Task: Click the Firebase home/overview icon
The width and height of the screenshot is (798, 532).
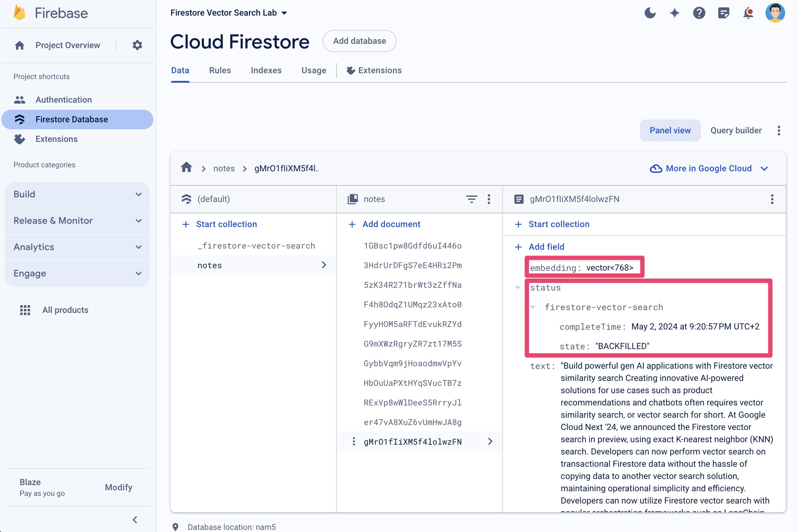Action: [x=20, y=45]
